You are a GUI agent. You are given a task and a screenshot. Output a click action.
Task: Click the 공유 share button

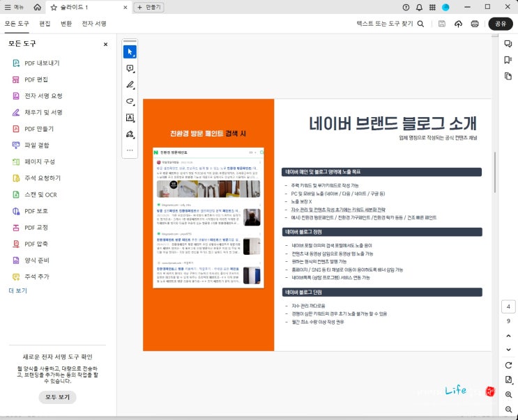coord(501,24)
